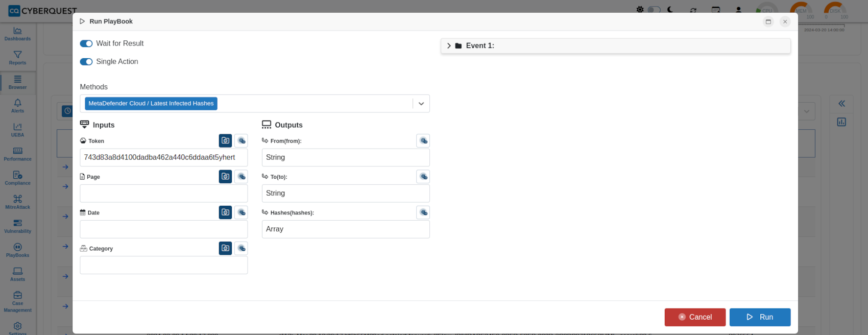Viewport: 868px width, 335px height.
Task: Open PlayBooks in the left sidebar
Action: click(17, 250)
